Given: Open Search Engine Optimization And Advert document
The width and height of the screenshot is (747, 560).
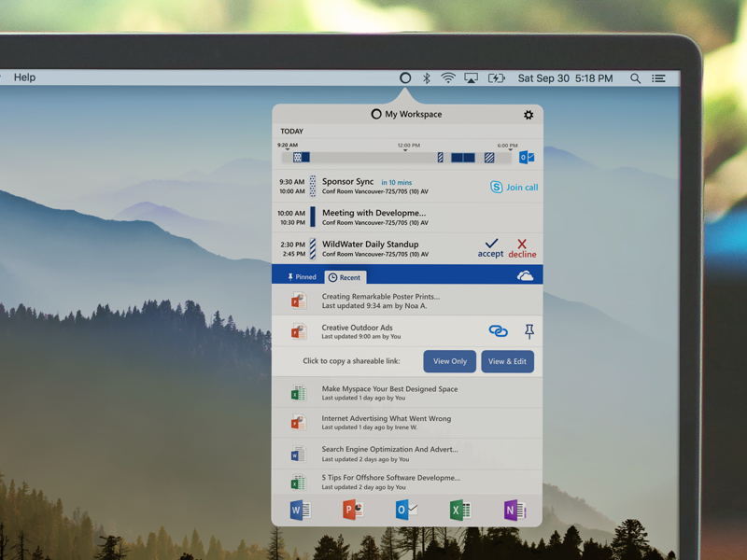Looking at the screenshot, I should point(389,449).
